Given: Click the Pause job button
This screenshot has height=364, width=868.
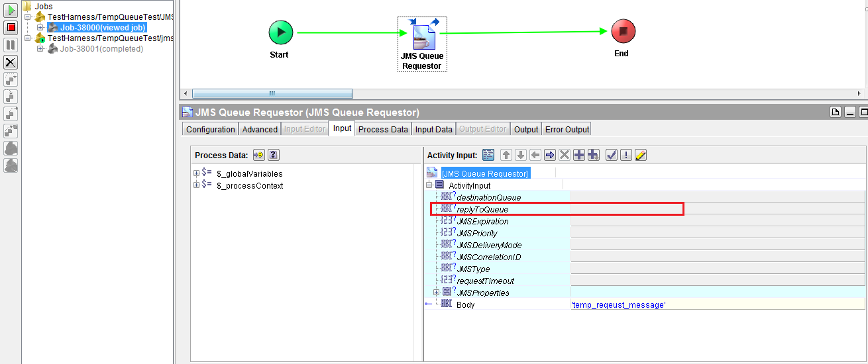Looking at the screenshot, I should 11,45.
